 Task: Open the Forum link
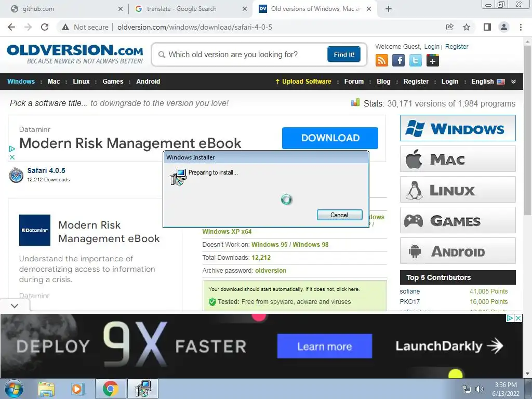pos(354,82)
